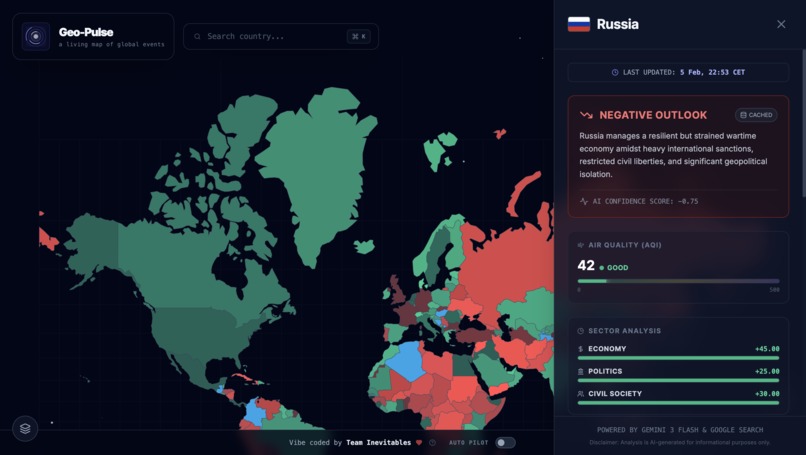Toggle the Auto Pilot switch
This screenshot has width=806, height=455.
click(505, 443)
